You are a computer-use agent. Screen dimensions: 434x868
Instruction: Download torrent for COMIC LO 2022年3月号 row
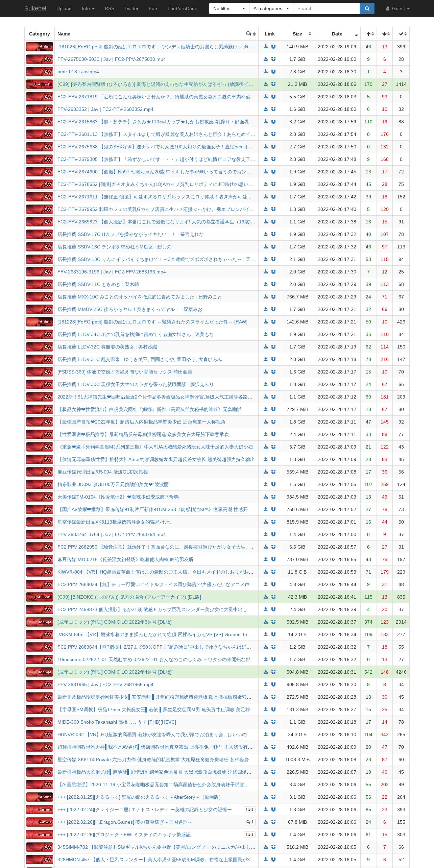click(266, 622)
